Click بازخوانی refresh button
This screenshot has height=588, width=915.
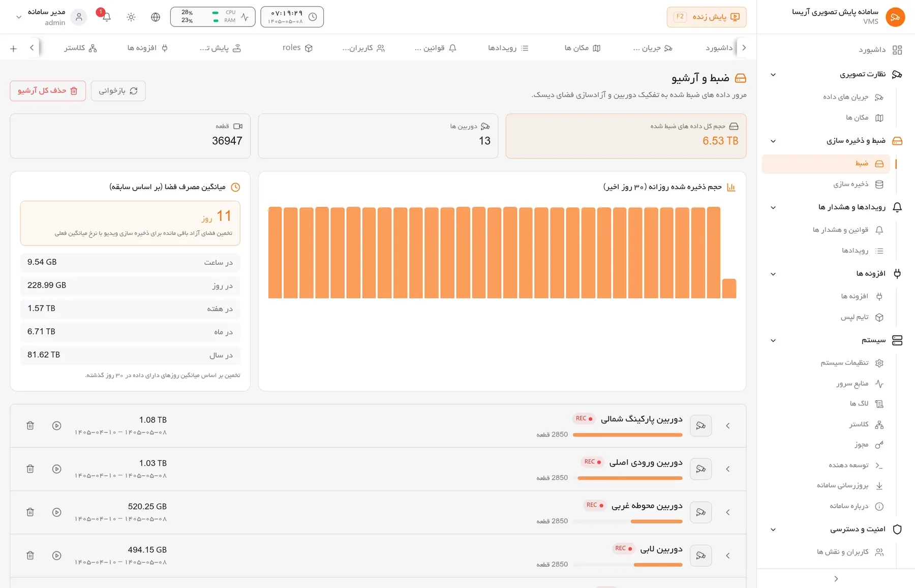(118, 90)
